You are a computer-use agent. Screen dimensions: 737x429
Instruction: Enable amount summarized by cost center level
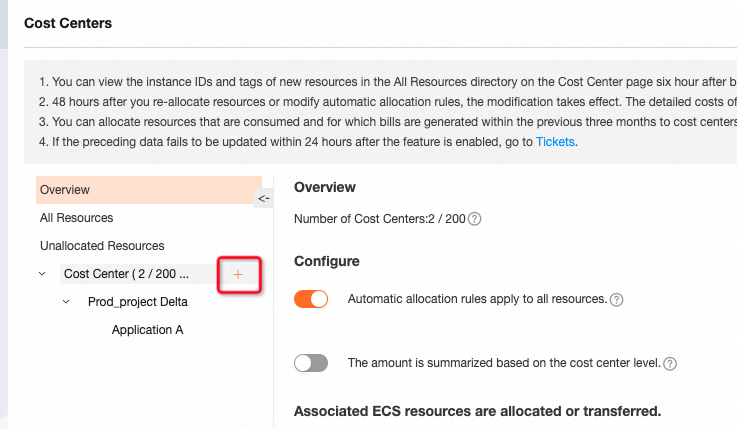tap(311, 363)
